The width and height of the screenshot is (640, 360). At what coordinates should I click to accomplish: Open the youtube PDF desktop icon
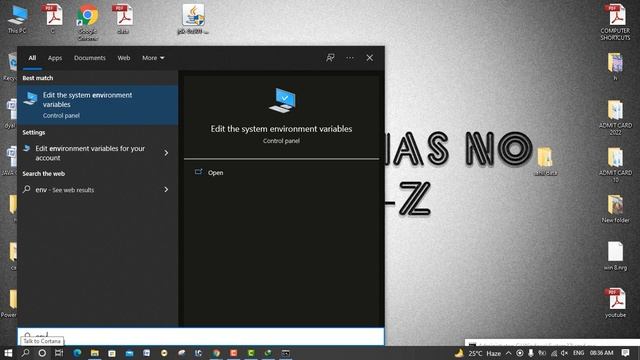click(615, 303)
